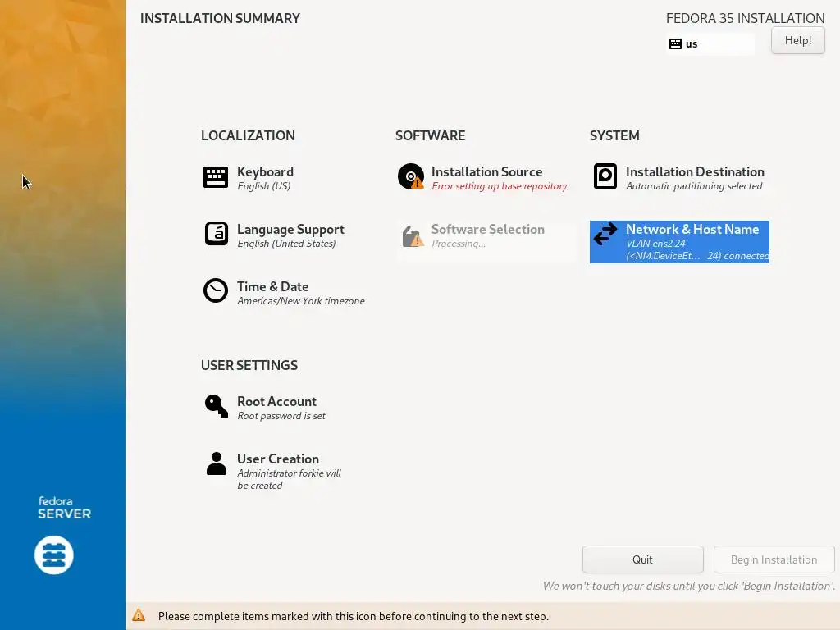Click the Installation Source disc icon

pyautogui.click(x=411, y=177)
